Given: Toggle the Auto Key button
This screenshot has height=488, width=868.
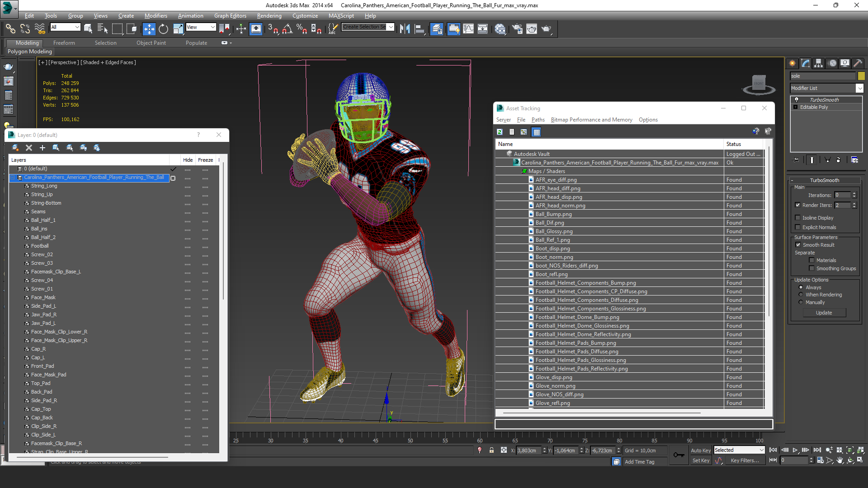Looking at the screenshot, I should coord(700,450).
